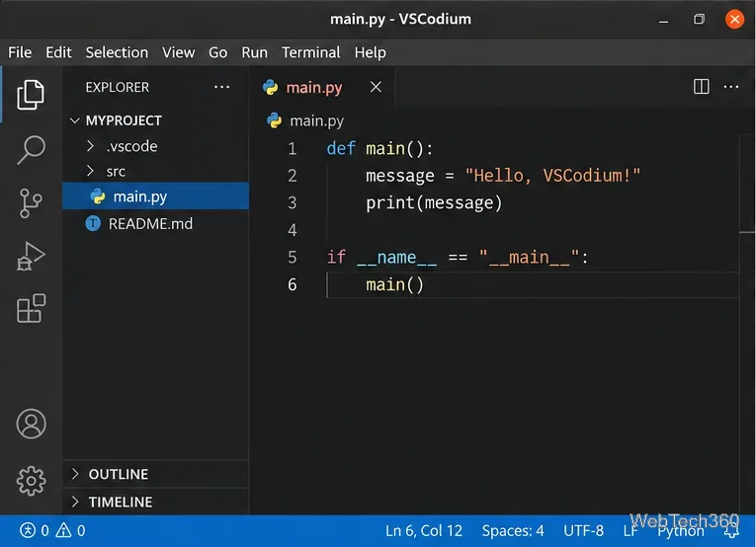Click the EXPLORER panel title
The width and height of the screenshot is (756, 547).
pyautogui.click(x=118, y=87)
